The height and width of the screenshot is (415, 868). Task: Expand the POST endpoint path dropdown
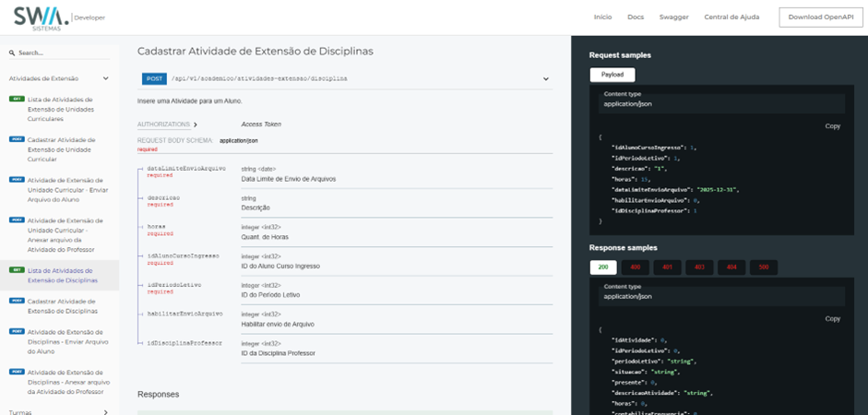click(546, 79)
